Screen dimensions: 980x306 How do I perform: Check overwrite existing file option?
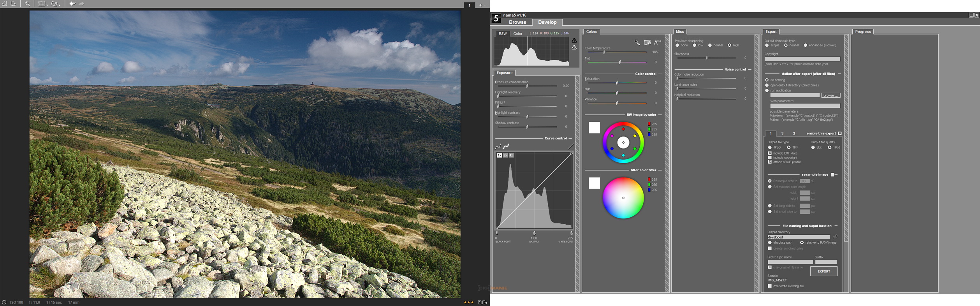tap(770, 286)
